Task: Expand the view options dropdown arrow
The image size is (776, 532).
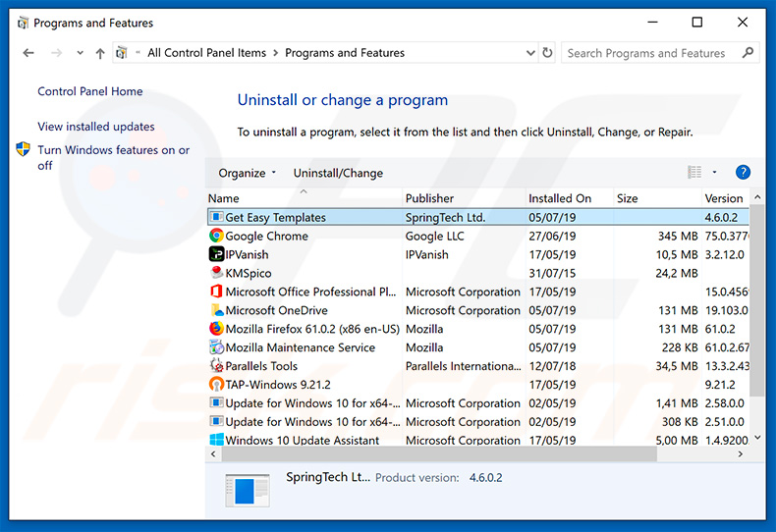Action: pos(714,172)
